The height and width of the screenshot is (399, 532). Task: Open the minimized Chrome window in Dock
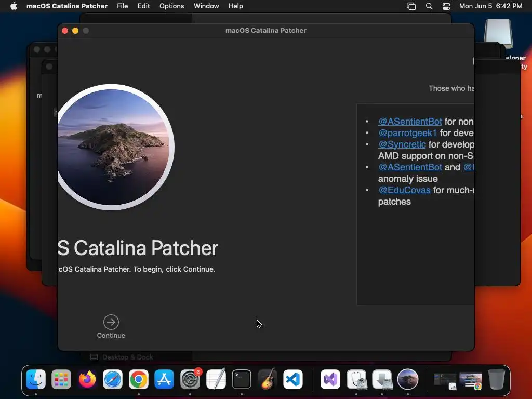pyautogui.click(x=471, y=381)
